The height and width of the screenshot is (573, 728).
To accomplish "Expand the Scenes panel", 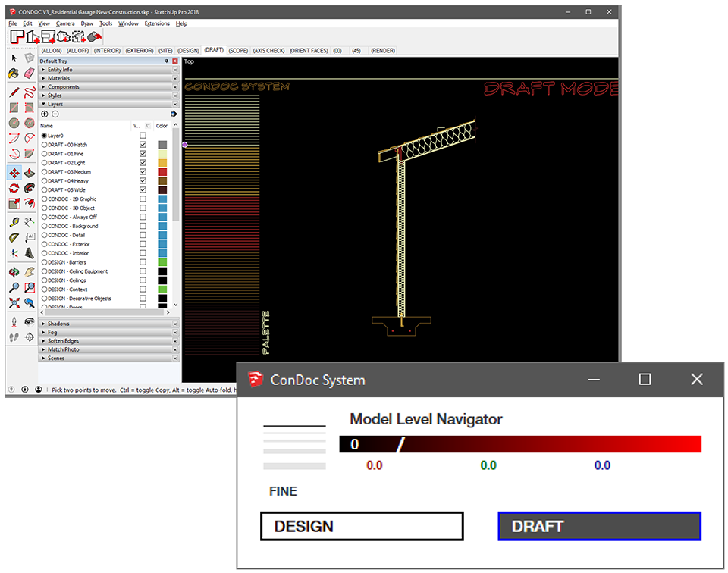I will (106, 359).
